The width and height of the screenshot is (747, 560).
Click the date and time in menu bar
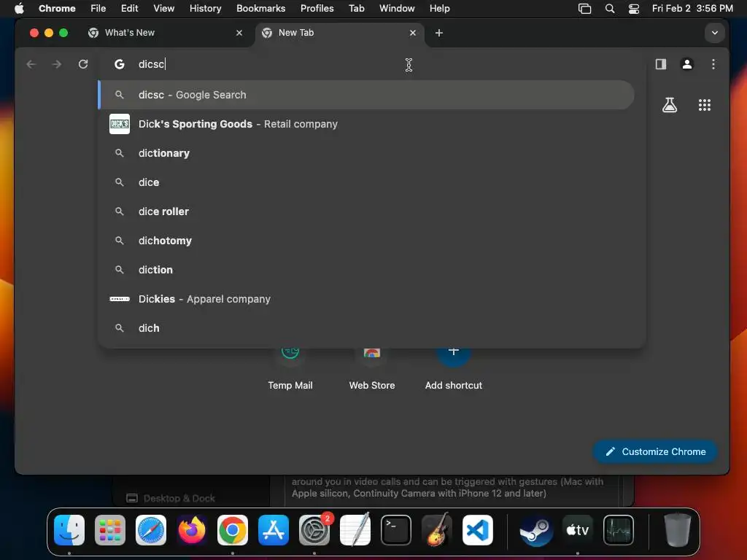pyautogui.click(x=692, y=8)
